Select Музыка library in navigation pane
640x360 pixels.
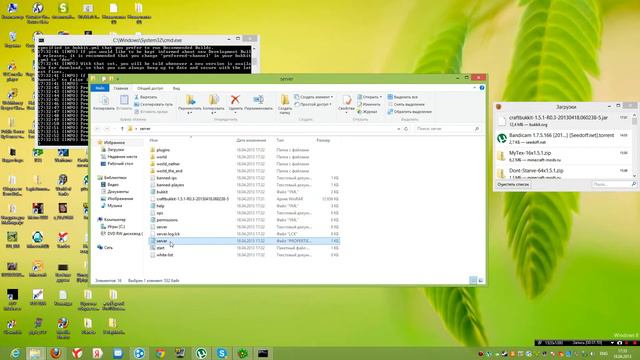pyautogui.click(x=114, y=206)
